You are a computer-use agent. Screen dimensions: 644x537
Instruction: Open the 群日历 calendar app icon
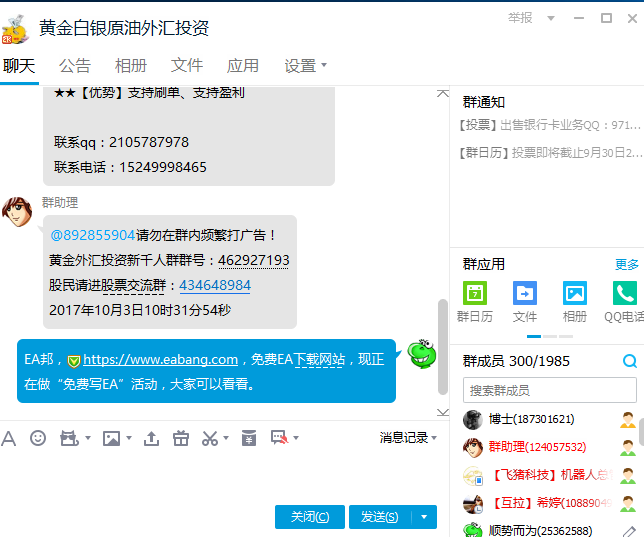[x=475, y=293]
